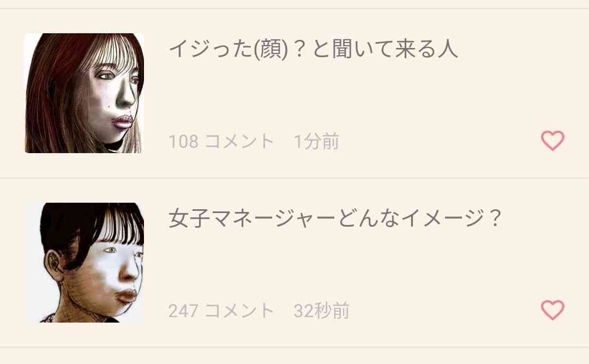
Task: Tap the heart icon on the 女子マネージャー topic
Action: [552, 310]
